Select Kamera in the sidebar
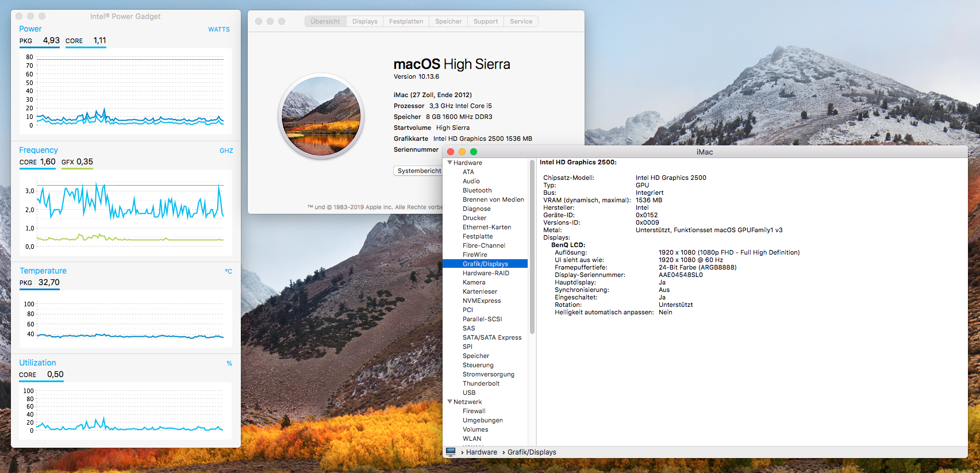 (x=474, y=282)
